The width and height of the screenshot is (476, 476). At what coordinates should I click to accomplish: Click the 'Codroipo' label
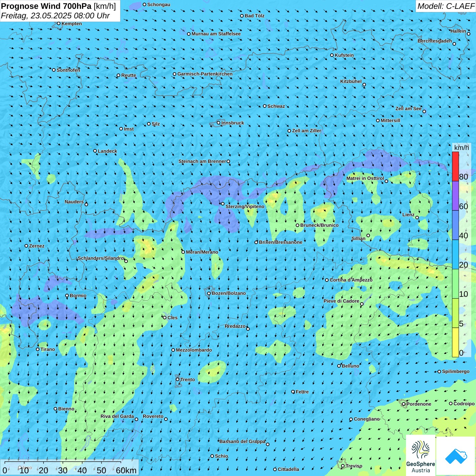[x=464, y=404]
